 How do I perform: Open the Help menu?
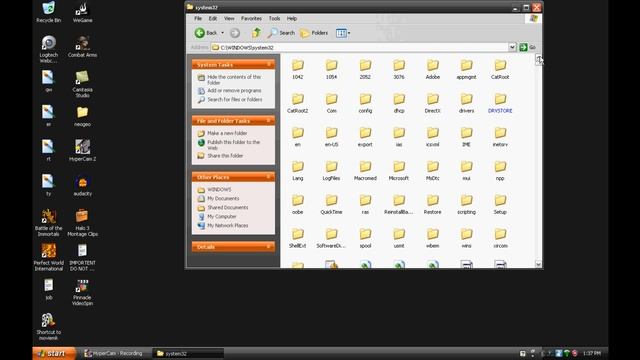(291, 18)
